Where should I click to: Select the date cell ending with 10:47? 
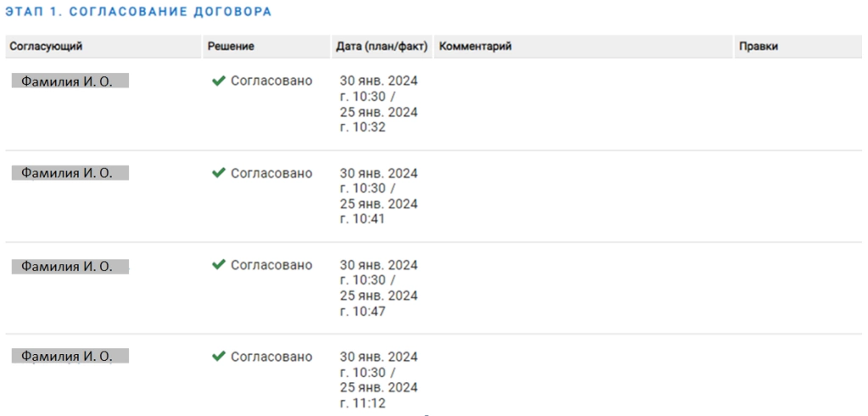[378, 288]
